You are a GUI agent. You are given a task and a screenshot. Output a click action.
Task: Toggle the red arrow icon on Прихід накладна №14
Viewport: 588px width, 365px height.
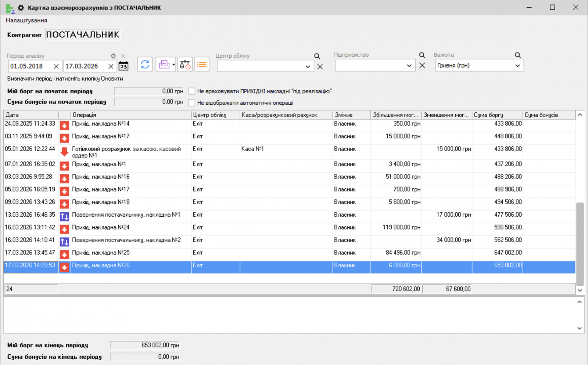[64, 125]
